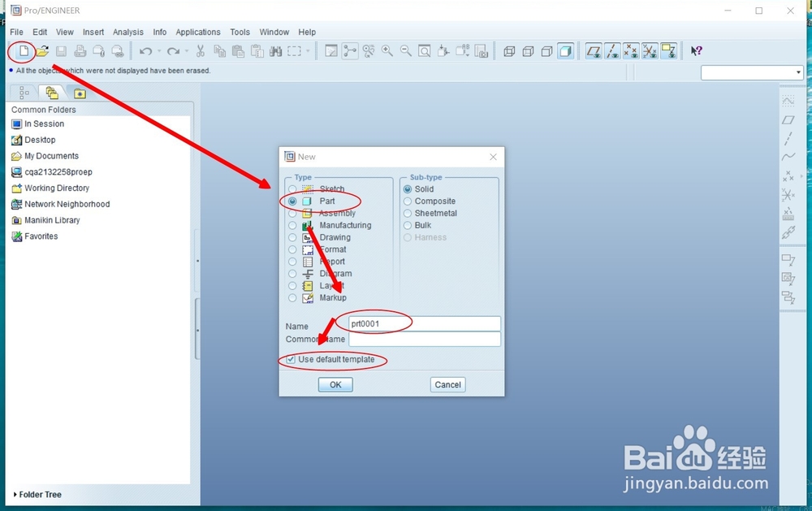
Task: Toggle datum axes display icon
Action: point(612,51)
